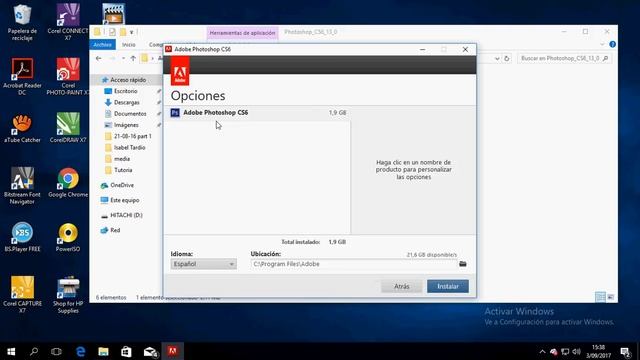
Task: Open Microsoft Store from taskbar
Action: click(x=126, y=351)
